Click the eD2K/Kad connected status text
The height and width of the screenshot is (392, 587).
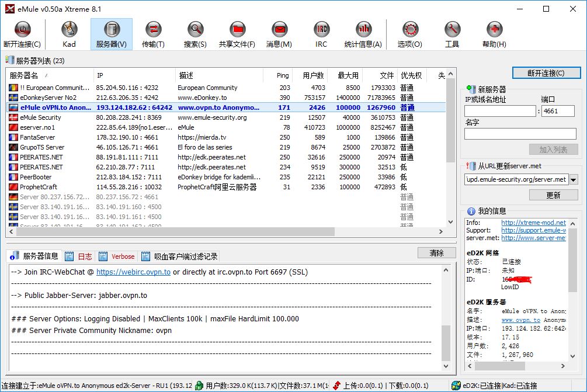[x=500, y=385]
